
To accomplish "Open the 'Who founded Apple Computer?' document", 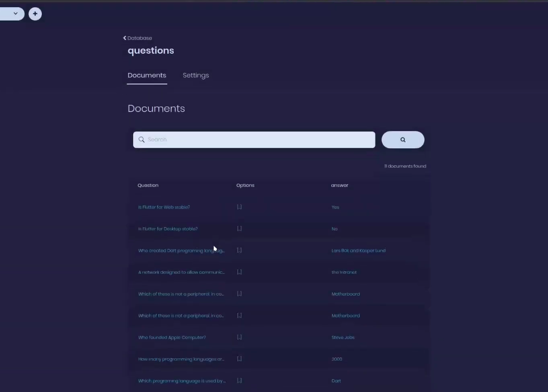I will coord(172,337).
